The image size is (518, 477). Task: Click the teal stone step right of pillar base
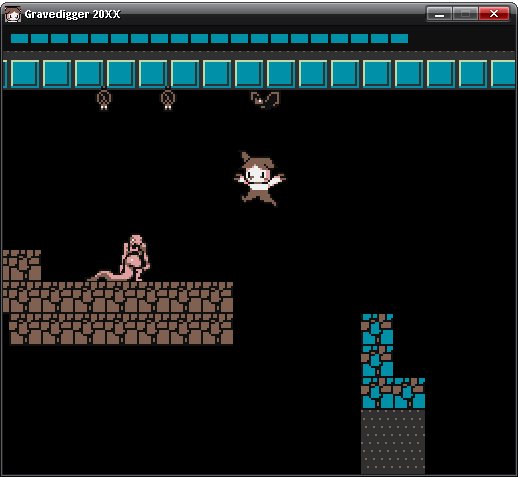(x=409, y=393)
